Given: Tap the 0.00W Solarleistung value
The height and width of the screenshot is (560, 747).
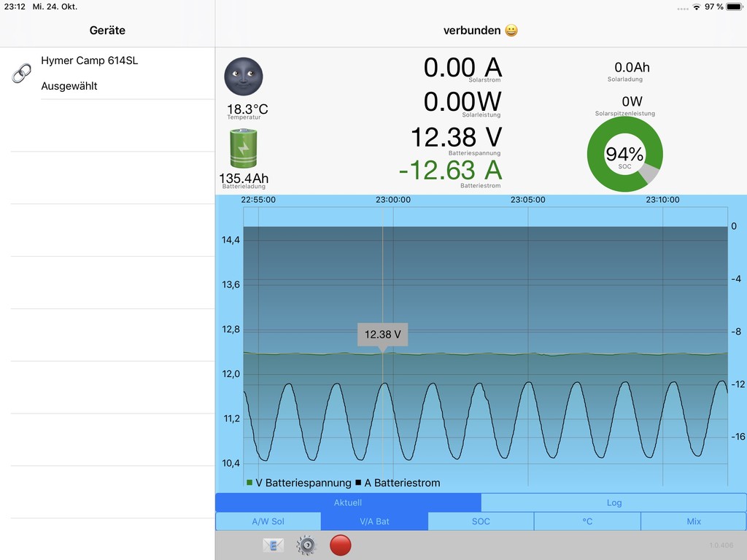Looking at the screenshot, I should pyautogui.click(x=462, y=102).
